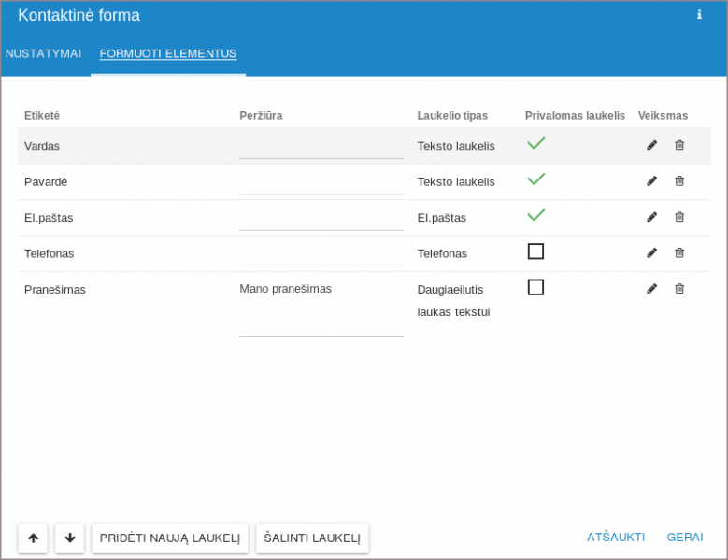Delete the Pranešimas field row

[679, 289]
